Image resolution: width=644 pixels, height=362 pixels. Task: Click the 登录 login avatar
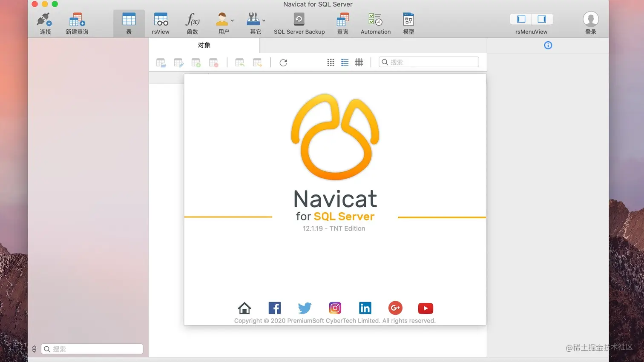591,20
